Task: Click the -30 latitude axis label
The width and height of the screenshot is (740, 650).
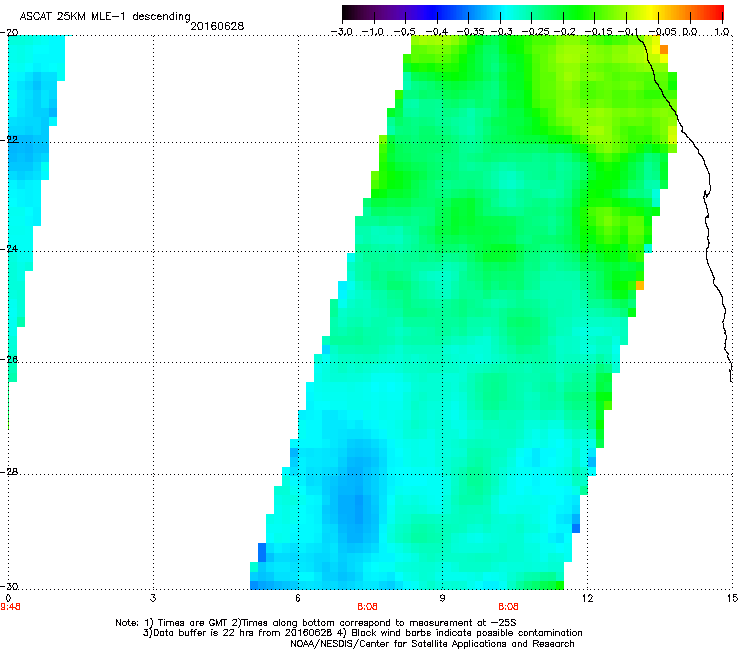Action: click(x=9, y=587)
